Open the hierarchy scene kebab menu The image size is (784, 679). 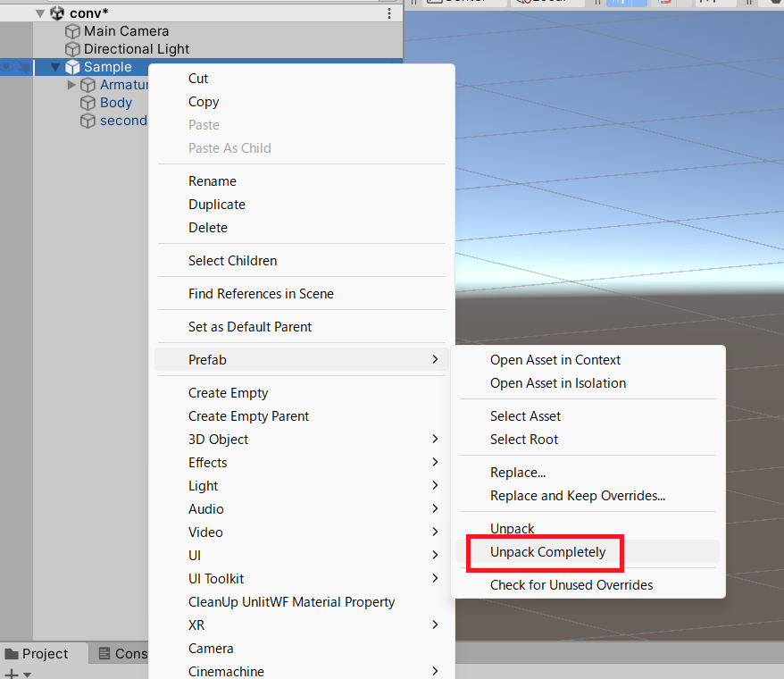point(388,13)
